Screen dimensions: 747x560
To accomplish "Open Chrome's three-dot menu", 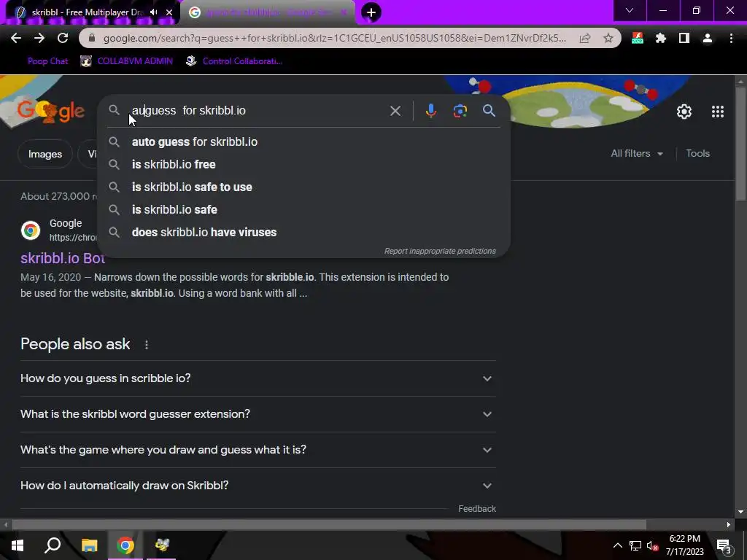I will coord(731,38).
